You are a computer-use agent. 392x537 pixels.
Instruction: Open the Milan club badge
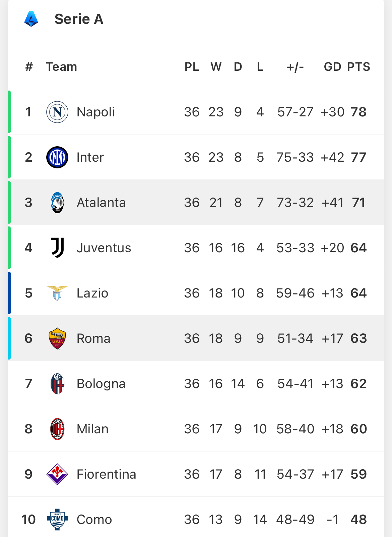pyautogui.click(x=57, y=429)
